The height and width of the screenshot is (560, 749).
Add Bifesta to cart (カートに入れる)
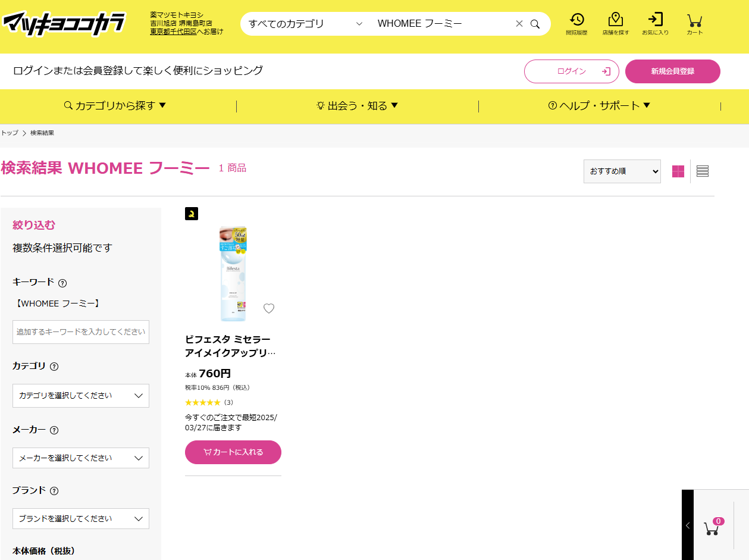tap(233, 452)
